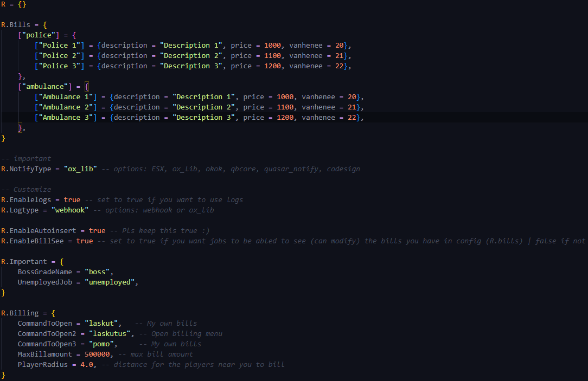Click vanhenee value 22 in Ambulance 3 row
Image resolution: width=588 pixels, height=381 pixels.
(x=351, y=118)
